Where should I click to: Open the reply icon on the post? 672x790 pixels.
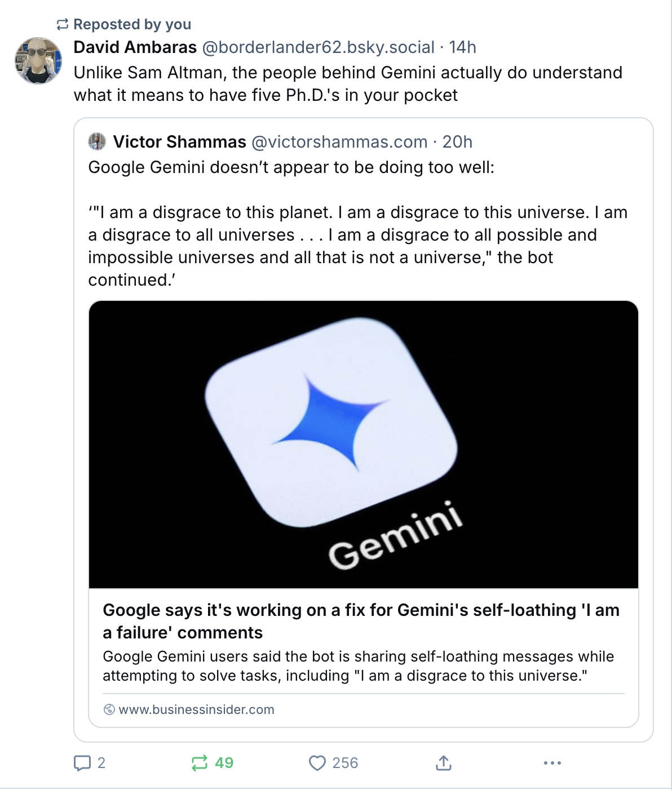82,764
